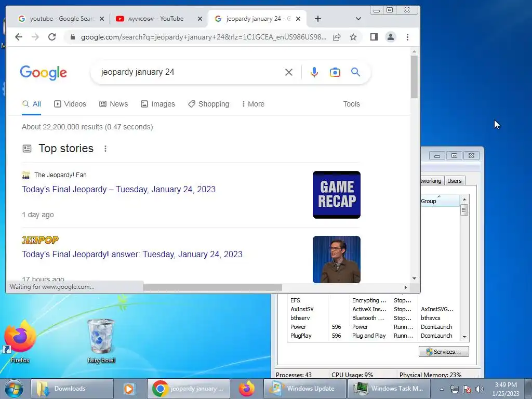Sort services by Group column in Task Manager
The image size is (532, 399).
[441, 201]
